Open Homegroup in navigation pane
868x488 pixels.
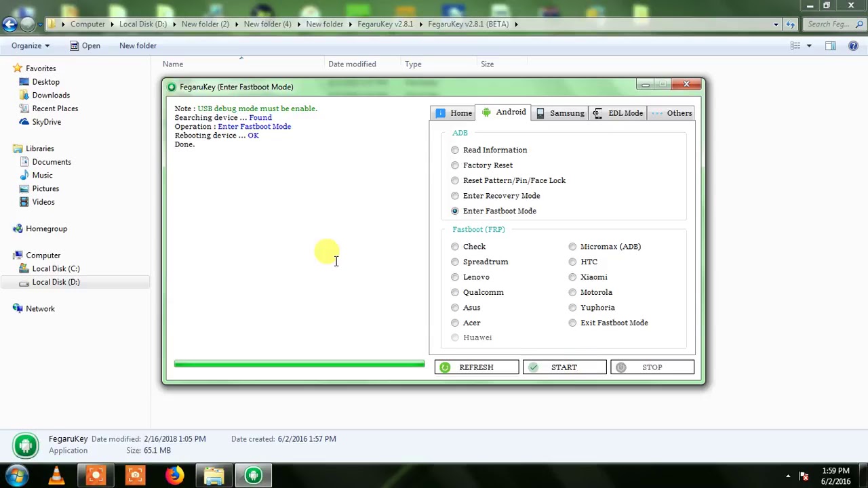pos(46,229)
